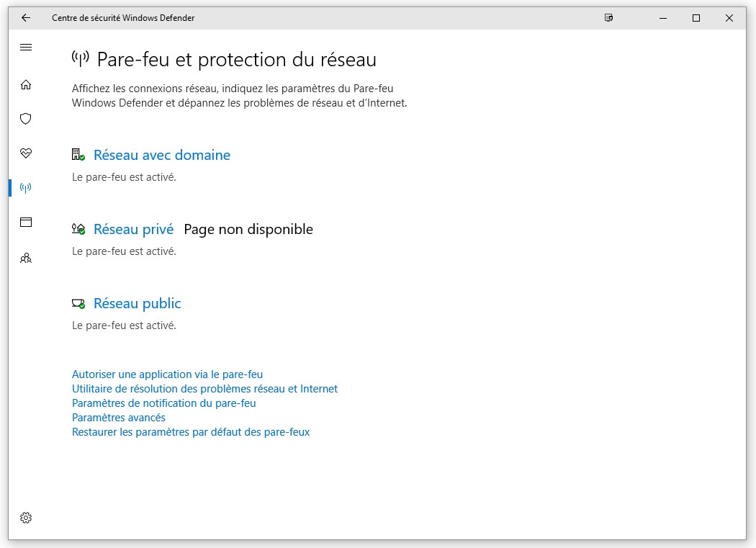Open Réseau avec domaine settings
This screenshot has height=548, width=756.
click(x=162, y=155)
